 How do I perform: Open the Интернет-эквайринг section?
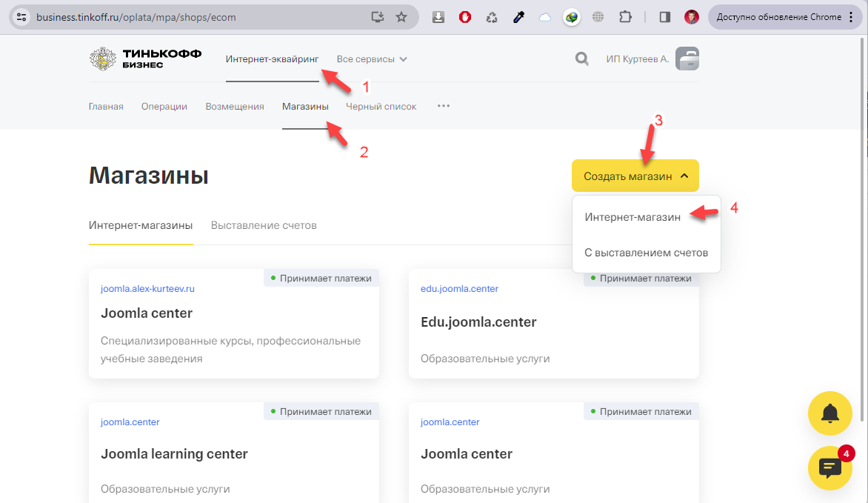point(272,59)
